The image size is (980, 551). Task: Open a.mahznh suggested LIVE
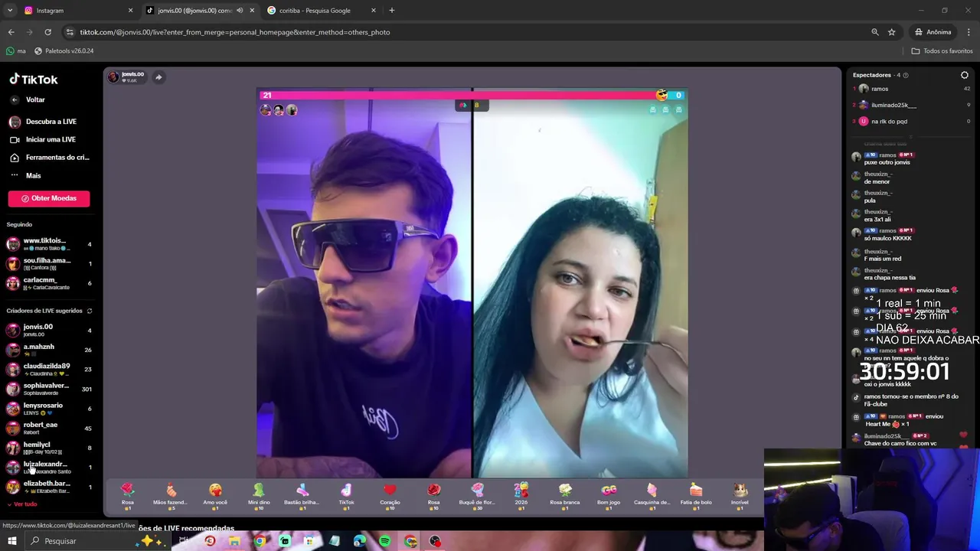click(49, 350)
